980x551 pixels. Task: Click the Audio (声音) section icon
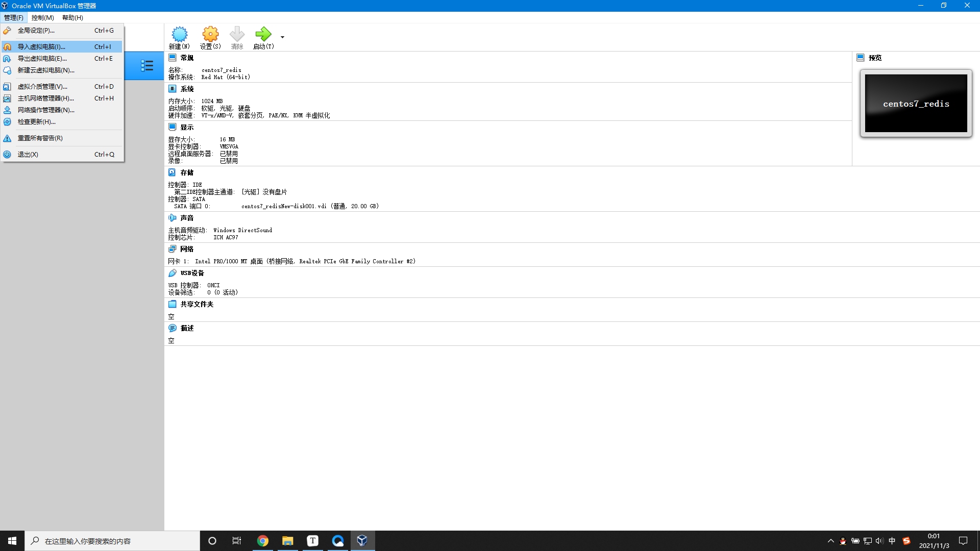173,218
